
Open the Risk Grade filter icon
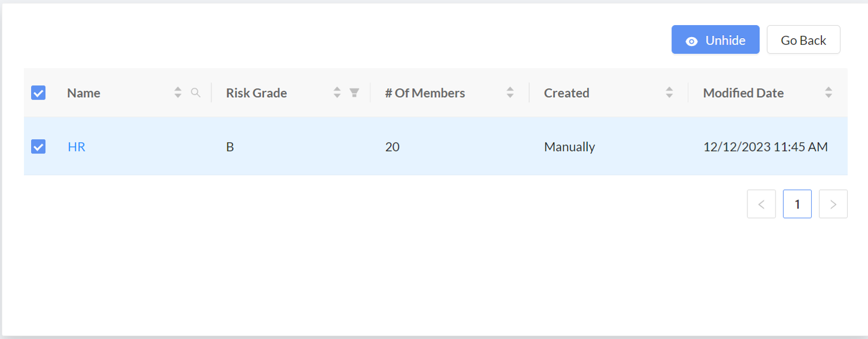354,93
